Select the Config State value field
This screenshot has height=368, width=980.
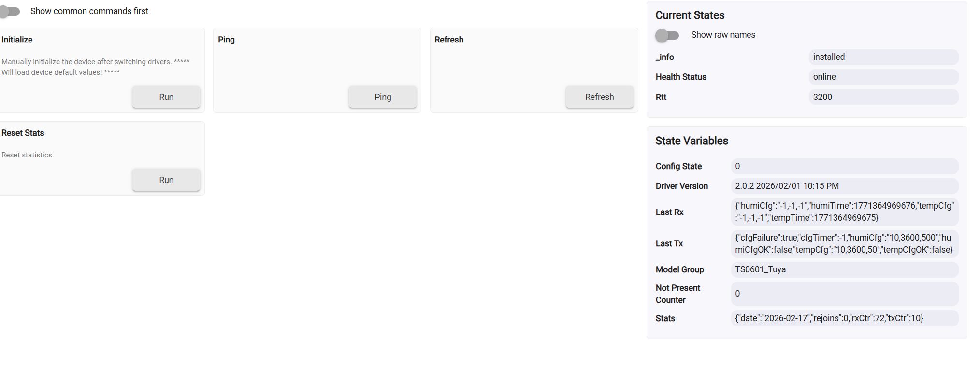844,166
